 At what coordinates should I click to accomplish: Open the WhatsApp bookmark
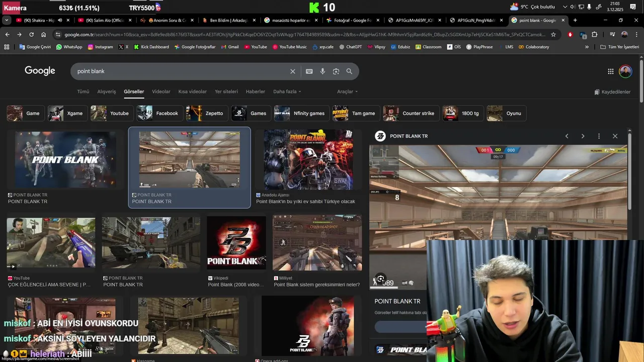tap(69, 47)
